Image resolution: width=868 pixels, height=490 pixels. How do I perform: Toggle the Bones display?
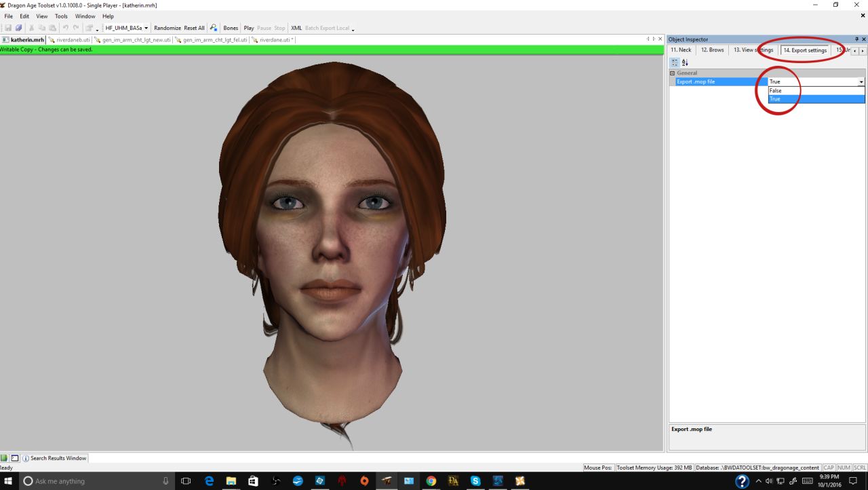click(231, 28)
